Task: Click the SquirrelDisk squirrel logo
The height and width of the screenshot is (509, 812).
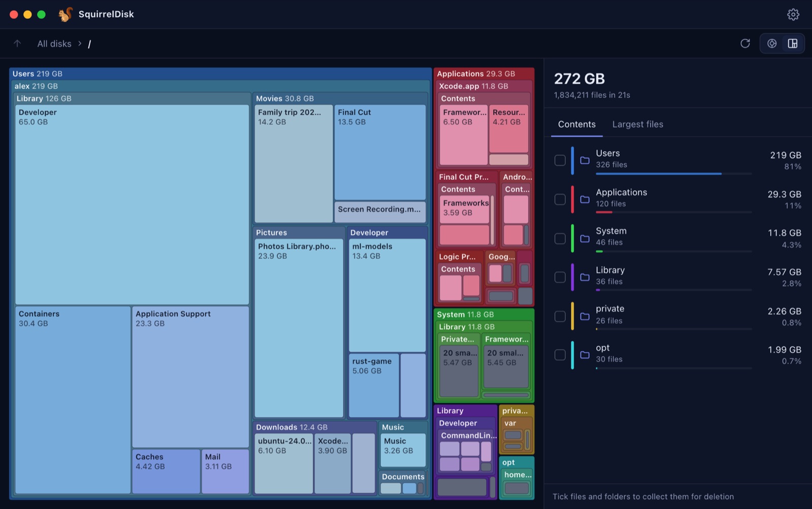Action: pos(65,14)
